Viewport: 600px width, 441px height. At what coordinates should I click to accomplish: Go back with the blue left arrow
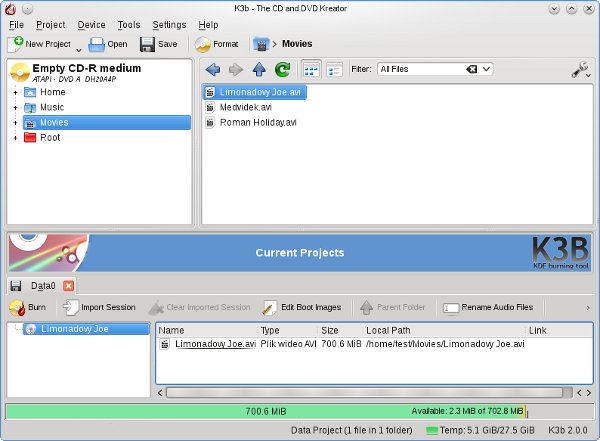pos(213,70)
